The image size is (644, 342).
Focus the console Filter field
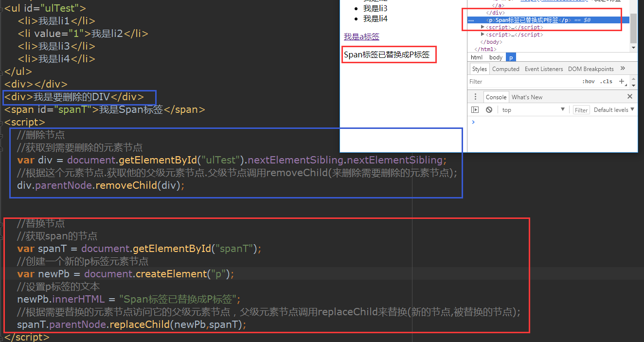pyautogui.click(x=581, y=110)
